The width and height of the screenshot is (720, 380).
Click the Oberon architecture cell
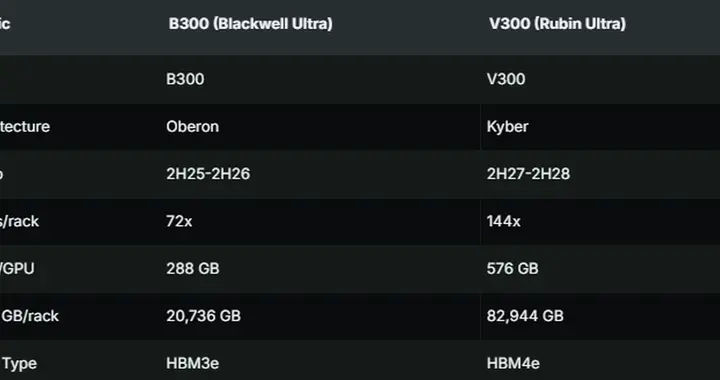192,127
